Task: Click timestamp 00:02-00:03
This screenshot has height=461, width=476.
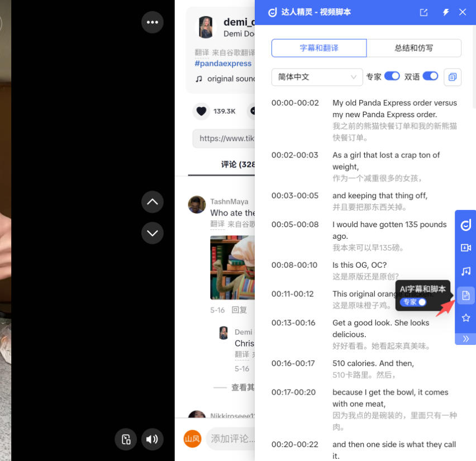Action: coord(295,155)
